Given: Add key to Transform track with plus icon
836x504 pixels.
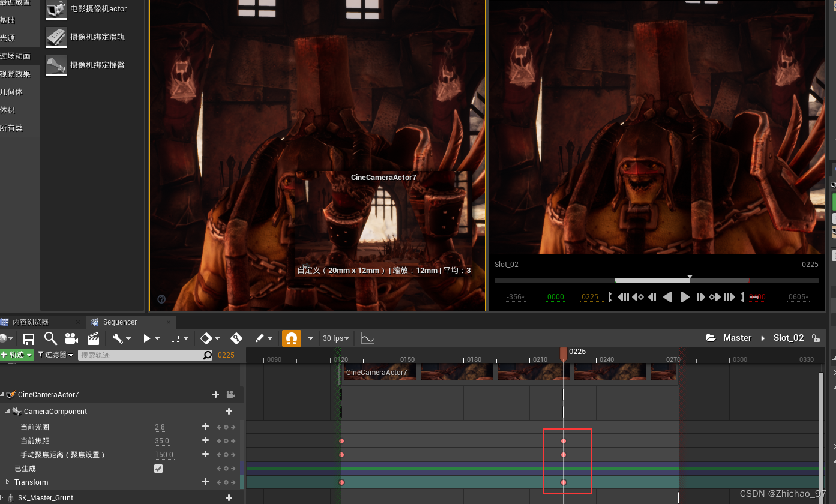Looking at the screenshot, I should (x=205, y=482).
